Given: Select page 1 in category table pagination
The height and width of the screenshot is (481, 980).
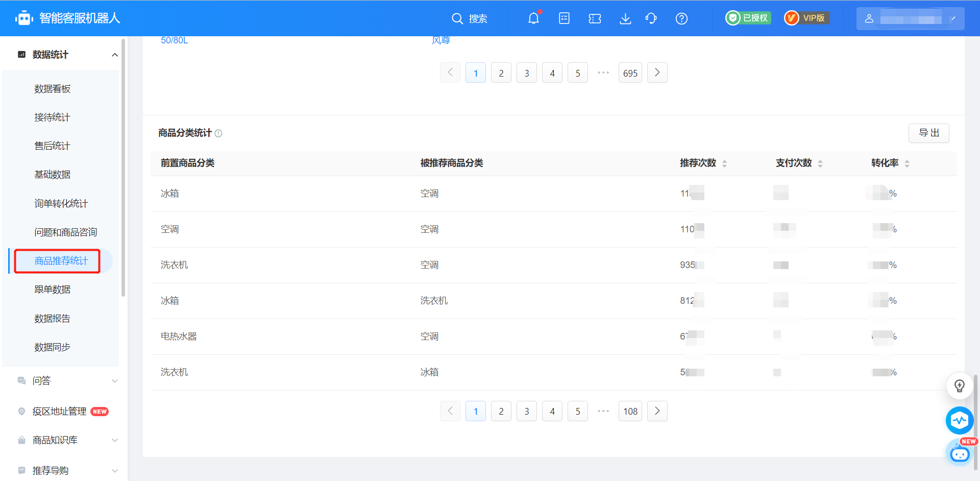Looking at the screenshot, I should 476,411.
